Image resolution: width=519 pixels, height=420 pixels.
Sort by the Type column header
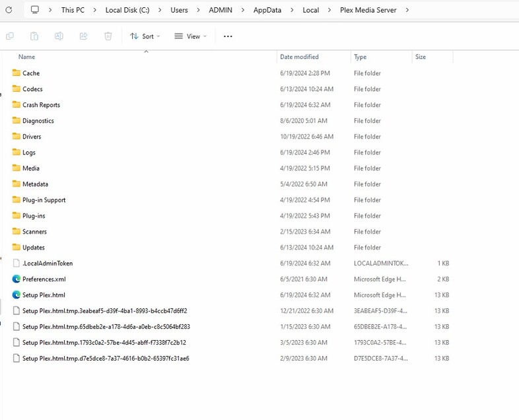(360, 57)
